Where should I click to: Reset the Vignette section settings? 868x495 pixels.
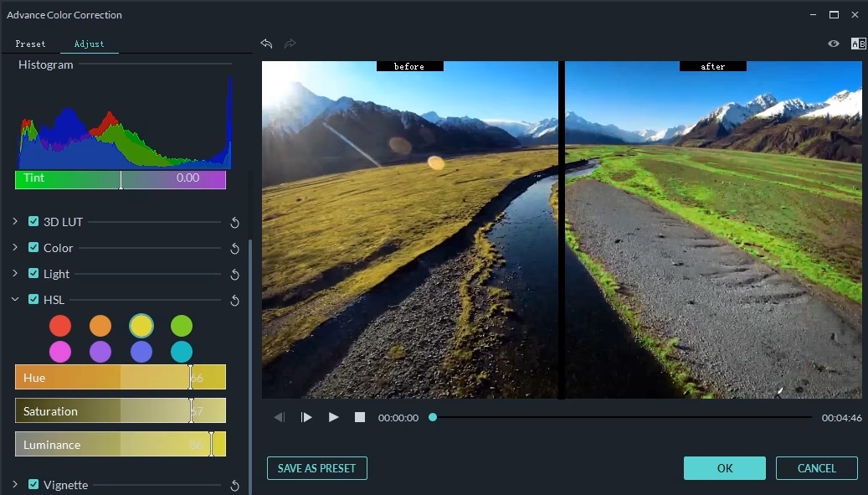(234, 486)
